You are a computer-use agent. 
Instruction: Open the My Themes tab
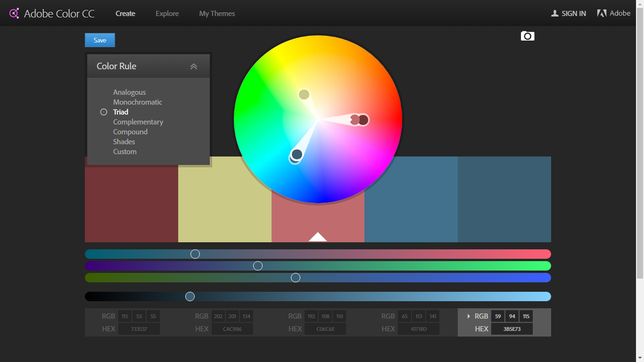point(217,14)
